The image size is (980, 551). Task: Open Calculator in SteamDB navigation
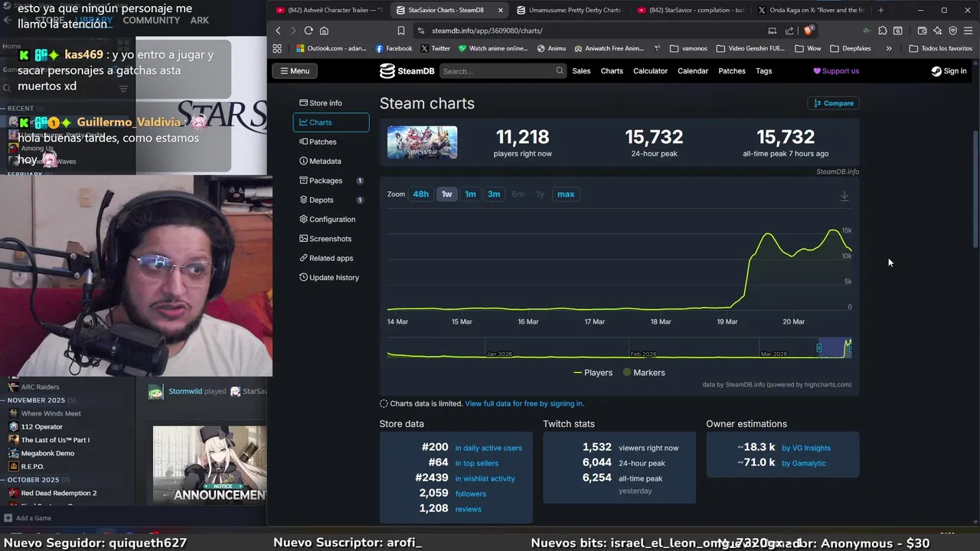point(650,71)
